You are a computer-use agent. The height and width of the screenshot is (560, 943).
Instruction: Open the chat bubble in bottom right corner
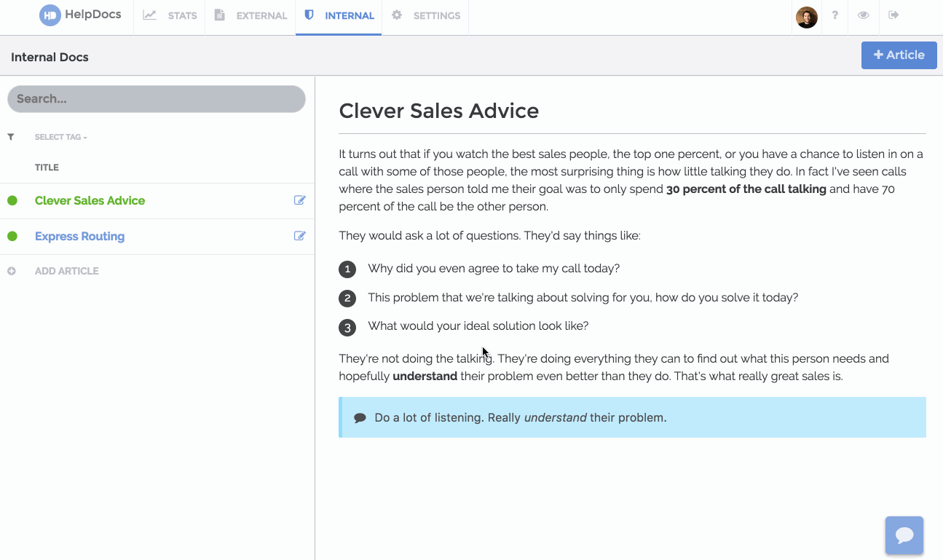904,535
